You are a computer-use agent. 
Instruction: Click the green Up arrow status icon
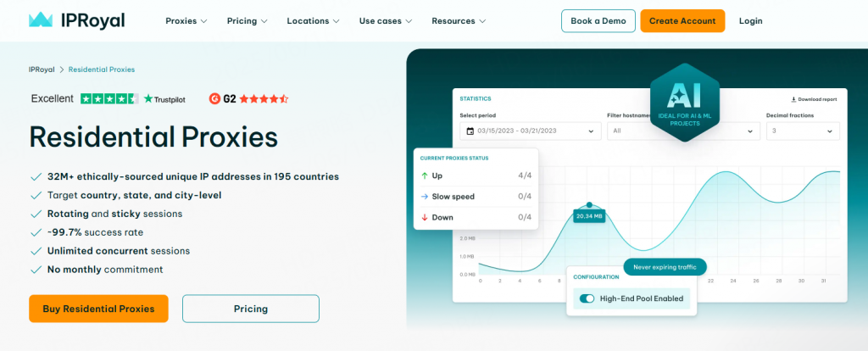click(425, 175)
